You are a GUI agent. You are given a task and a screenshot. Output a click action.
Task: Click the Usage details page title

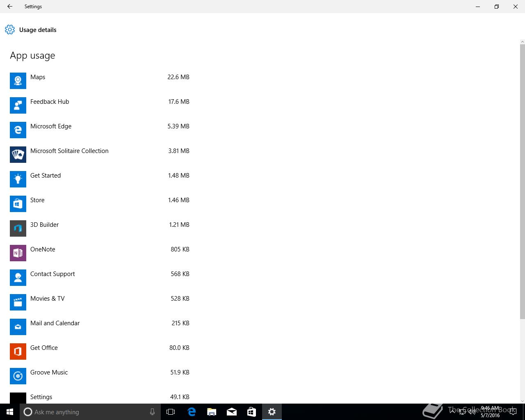(x=38, y=30)
